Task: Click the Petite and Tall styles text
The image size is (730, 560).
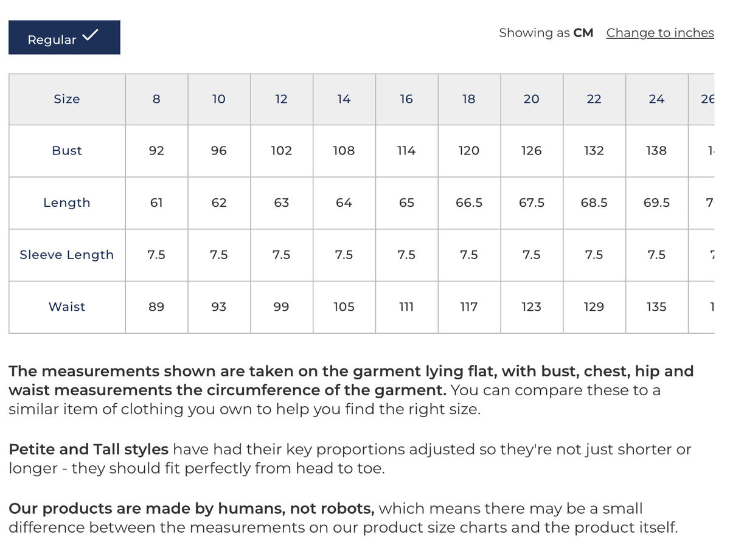Action: pos(88,450)
